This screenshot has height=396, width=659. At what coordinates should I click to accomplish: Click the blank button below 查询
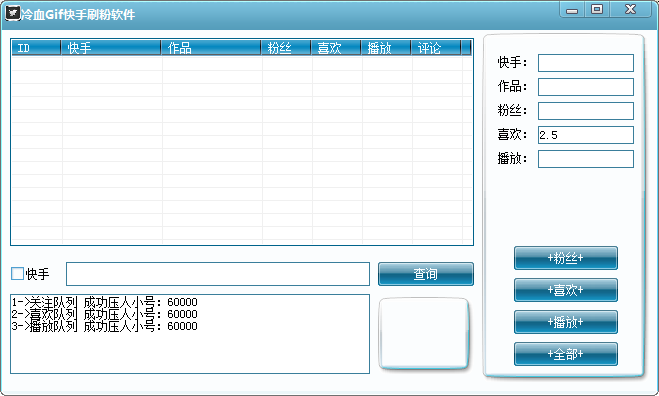click(424, 334)
